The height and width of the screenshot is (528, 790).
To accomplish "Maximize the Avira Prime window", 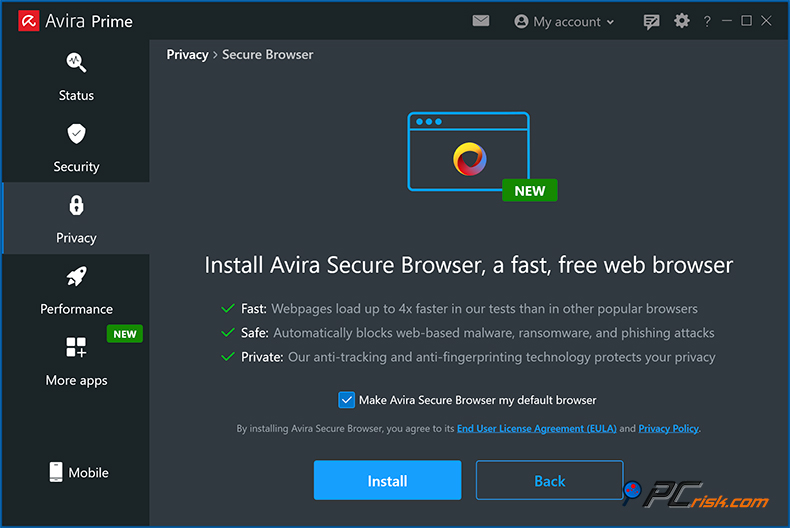I will click(x=746, y=21).
